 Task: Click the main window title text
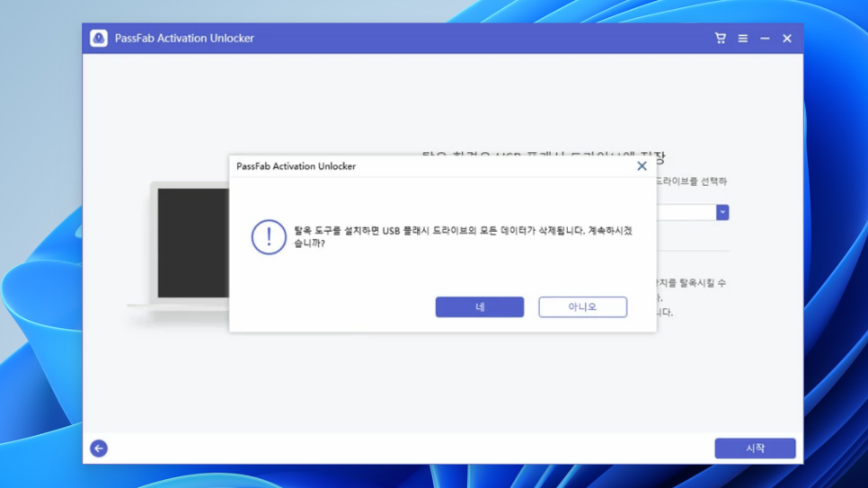click(x=184, y=39)
